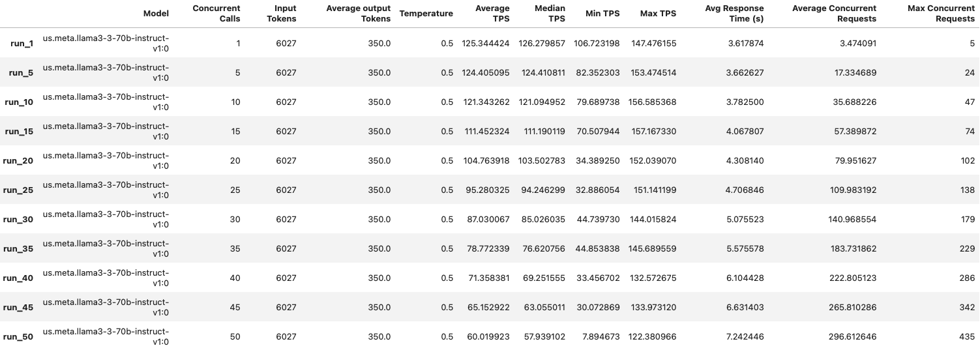
Task: Select the run_10 row label
Action: point(19,102)
